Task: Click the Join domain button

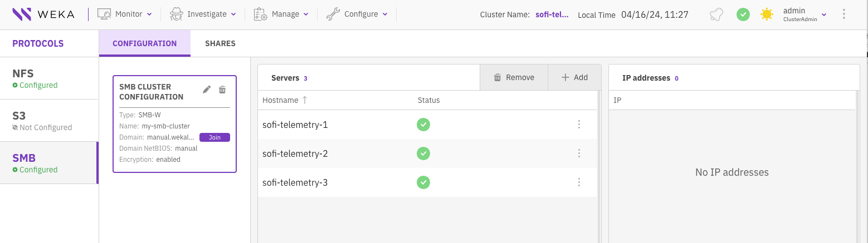Action: (x=214, y=137)
